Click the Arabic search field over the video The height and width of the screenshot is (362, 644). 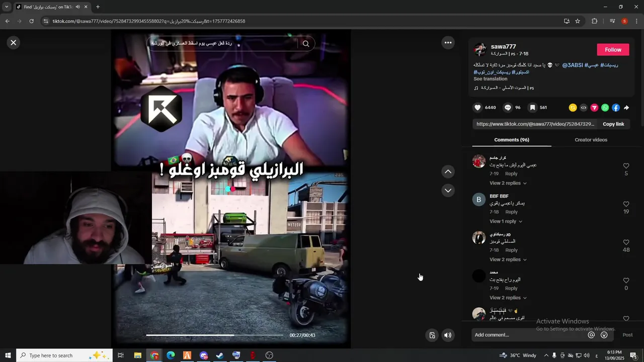click(x=221, y=44)
